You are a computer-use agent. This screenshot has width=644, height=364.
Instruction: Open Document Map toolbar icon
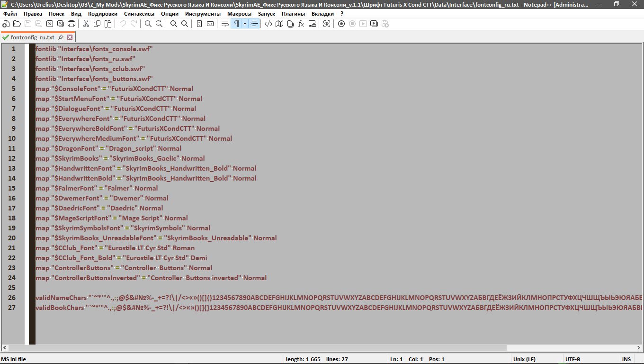click(x=279, y=24)
